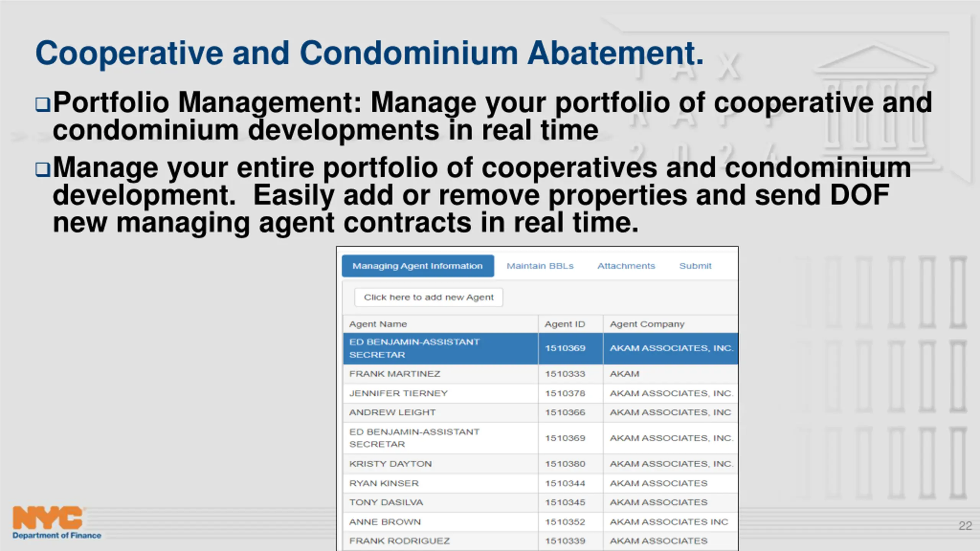Image resolution: width=980 pixels, height=551 pixels.
Task: Select the highlighted ED BENJAMIN-ASSISTANT SECRETAR row
Action: tap(414, 348)
